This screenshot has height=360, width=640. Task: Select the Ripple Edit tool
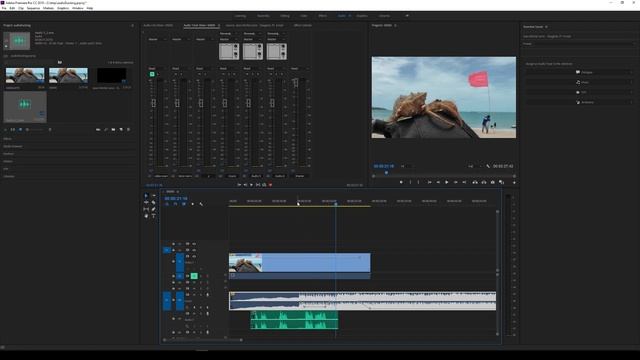[146, 202]
